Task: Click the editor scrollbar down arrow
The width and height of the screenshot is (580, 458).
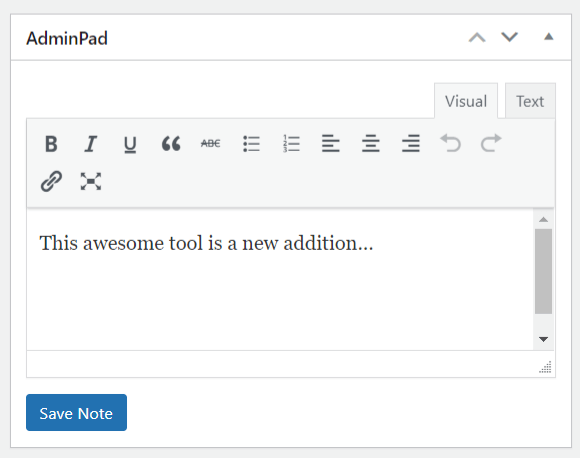Action: [543, 339]
